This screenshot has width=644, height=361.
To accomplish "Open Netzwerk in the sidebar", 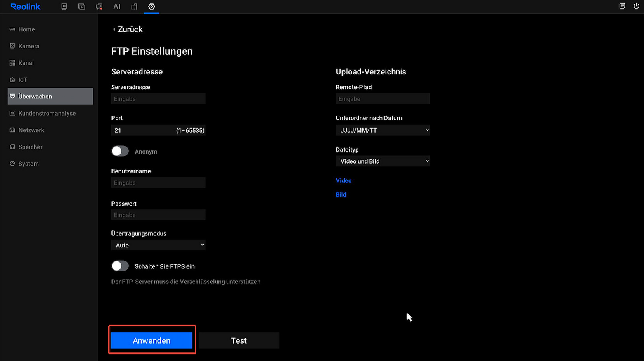I will click(50, 130).
